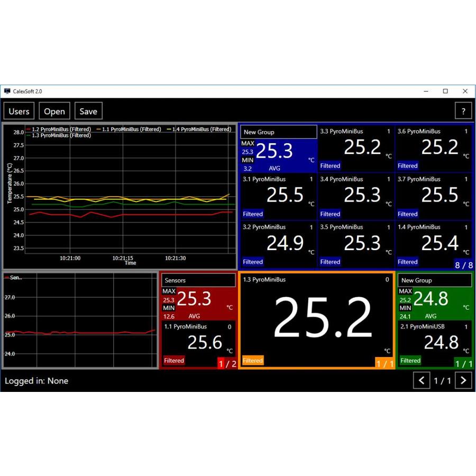Go to the next page arrow

(463, 380)
